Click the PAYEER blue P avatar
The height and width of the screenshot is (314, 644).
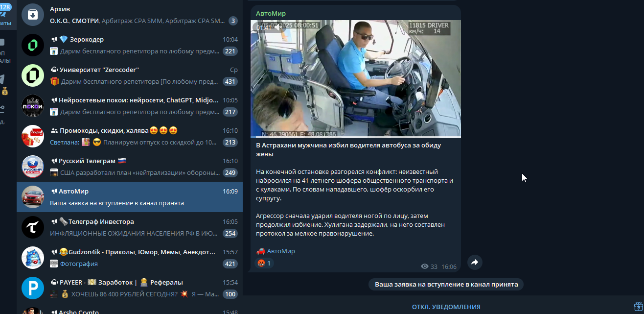click(x=33, y=288)
